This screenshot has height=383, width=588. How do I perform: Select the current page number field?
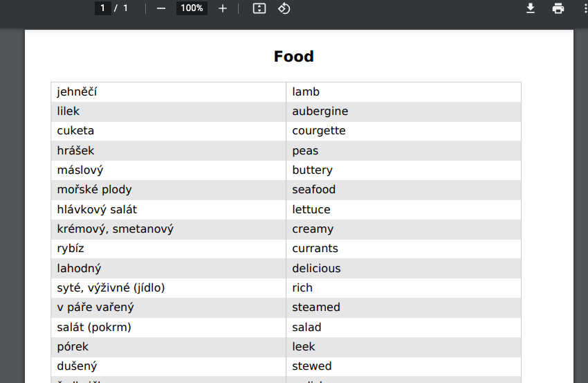point(102,8)
